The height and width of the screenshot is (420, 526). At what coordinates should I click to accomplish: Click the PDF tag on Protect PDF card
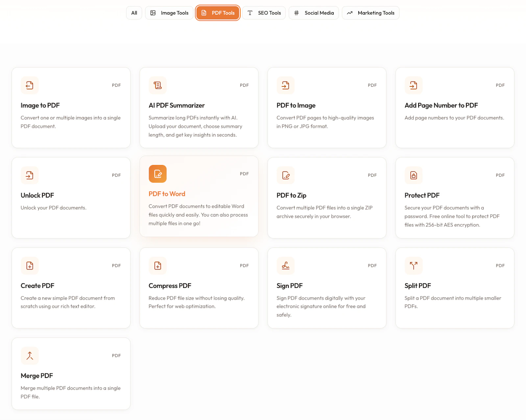(500, 175)
